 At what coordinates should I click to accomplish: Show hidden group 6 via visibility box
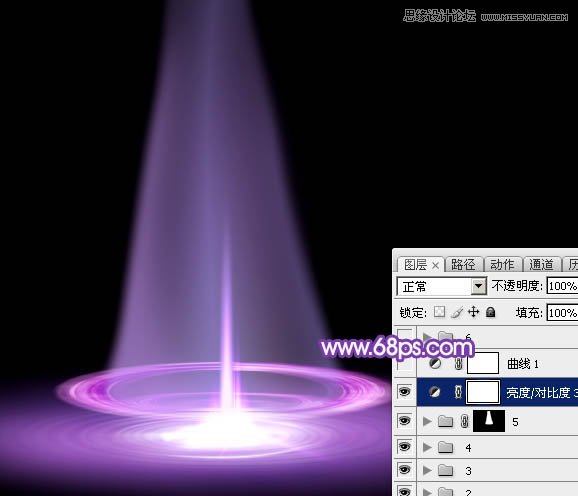[x=404, y=336]
